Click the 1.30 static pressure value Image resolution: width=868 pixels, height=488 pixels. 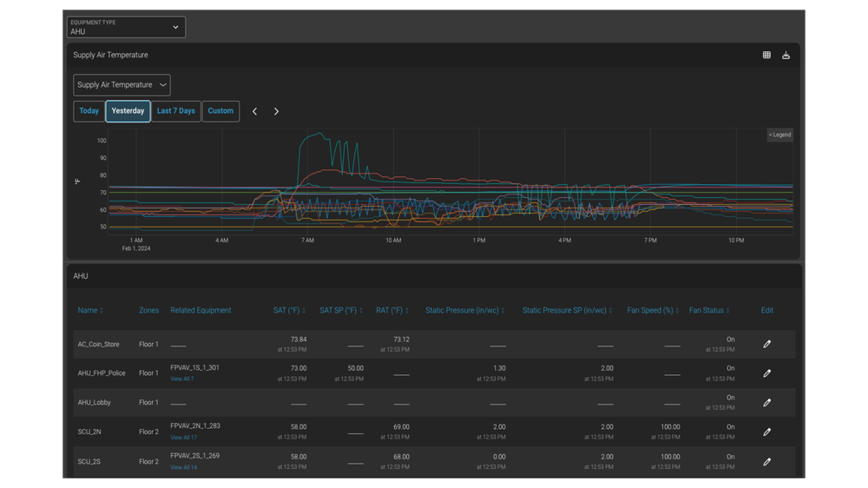click(499, 368)
